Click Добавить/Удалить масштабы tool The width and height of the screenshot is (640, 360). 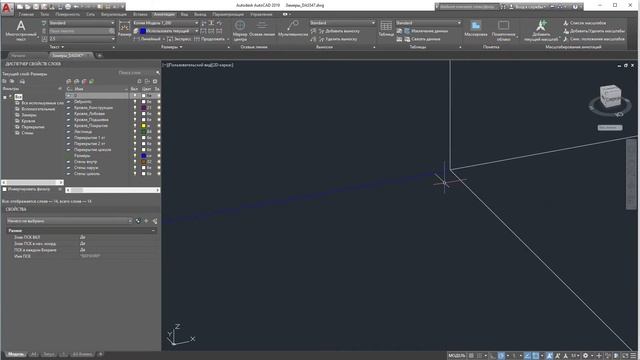[x=594, y=31]
